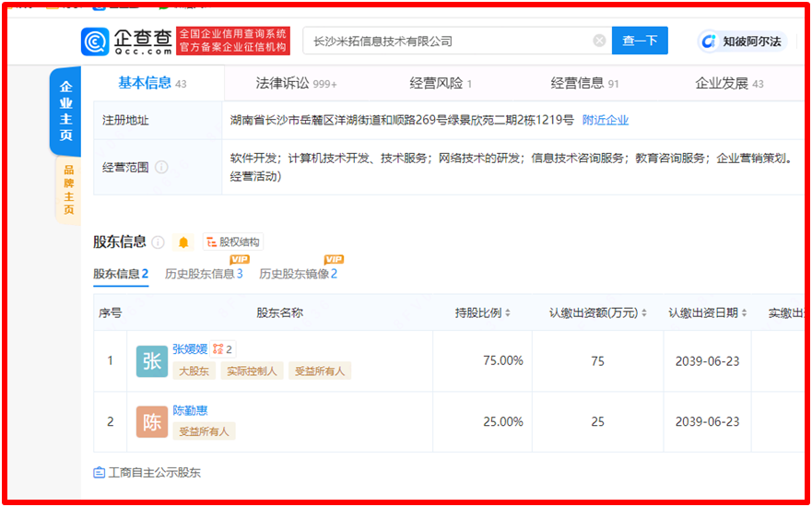The image size is (812, 507).
Task: Sort by 认缴出资额(万元) column arrows
Action: (644, 313)
